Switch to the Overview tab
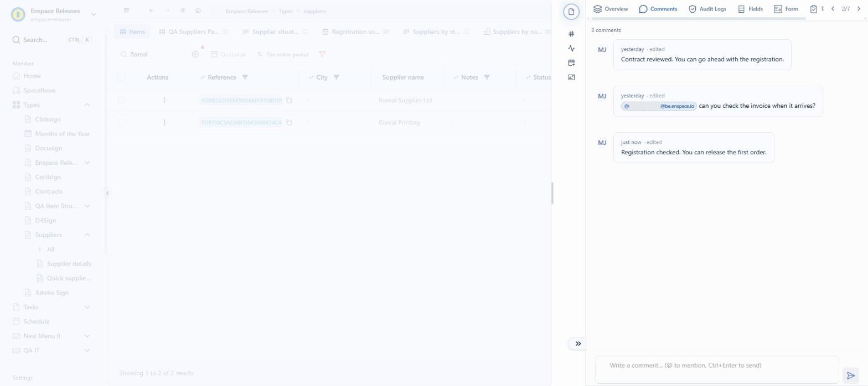Viewport: 868px width, 386px height. (x=610, y=9)
